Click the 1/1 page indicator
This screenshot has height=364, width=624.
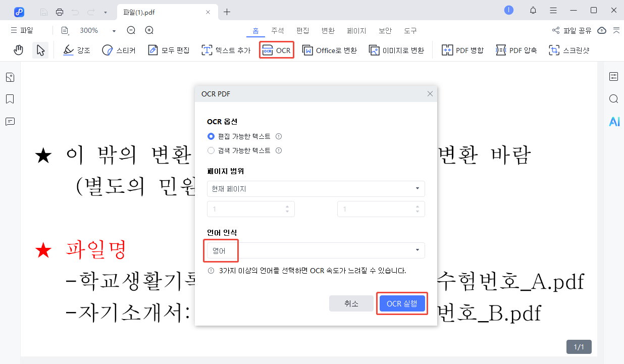click(x=579, y=347)
